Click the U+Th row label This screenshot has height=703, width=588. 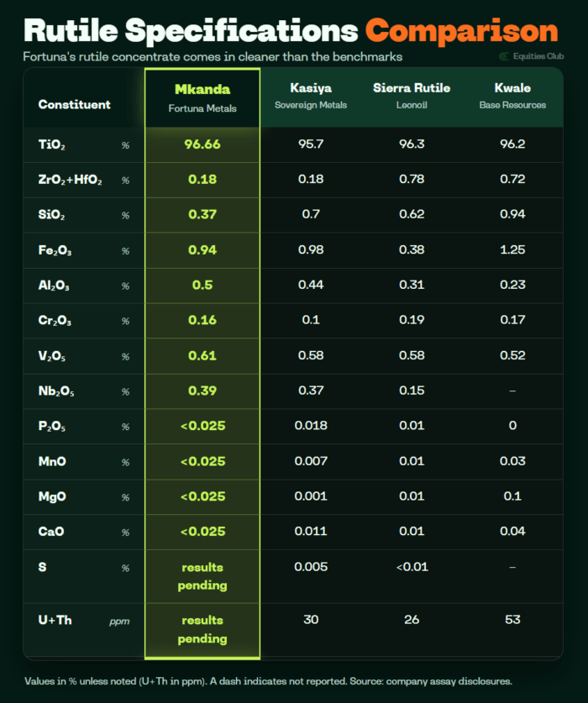[x=55, y=620]
